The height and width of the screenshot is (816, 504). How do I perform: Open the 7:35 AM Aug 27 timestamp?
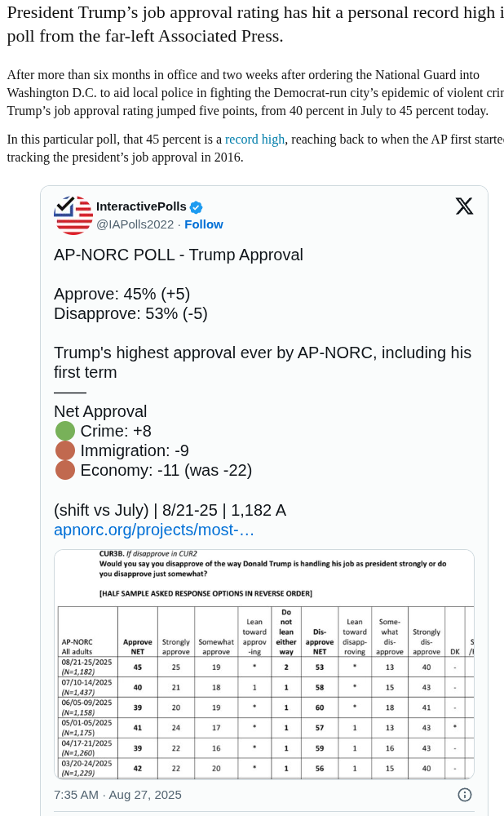tap(117, 795)
